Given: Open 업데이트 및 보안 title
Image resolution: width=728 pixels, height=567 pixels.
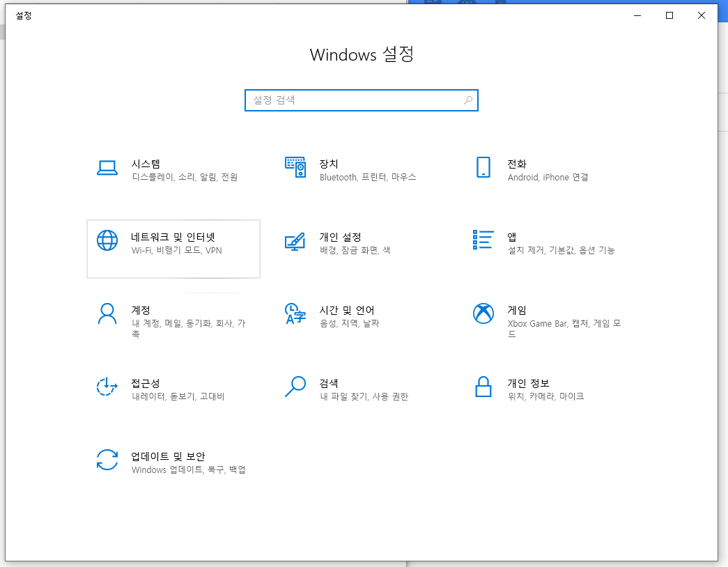Looking at the screenshot, I should click(x=168, y=456).
